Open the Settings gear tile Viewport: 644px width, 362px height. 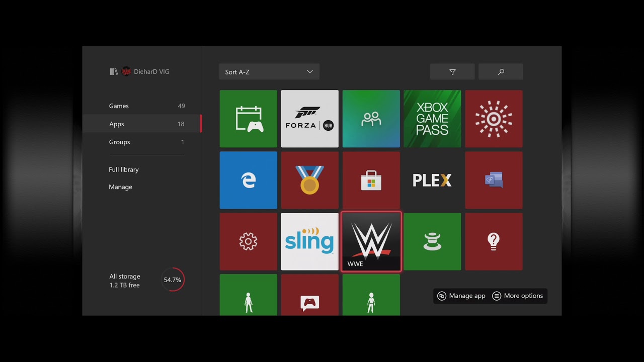pos(248,241)
